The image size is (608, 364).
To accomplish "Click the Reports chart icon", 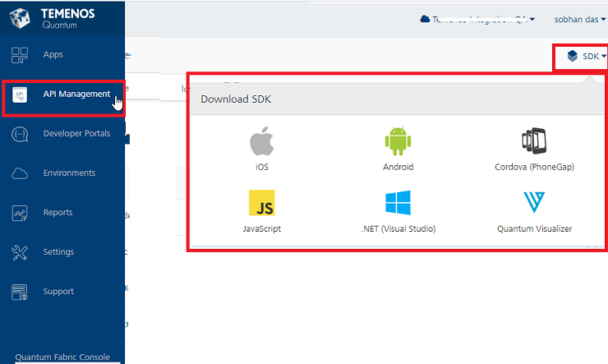I will [20, 213].
